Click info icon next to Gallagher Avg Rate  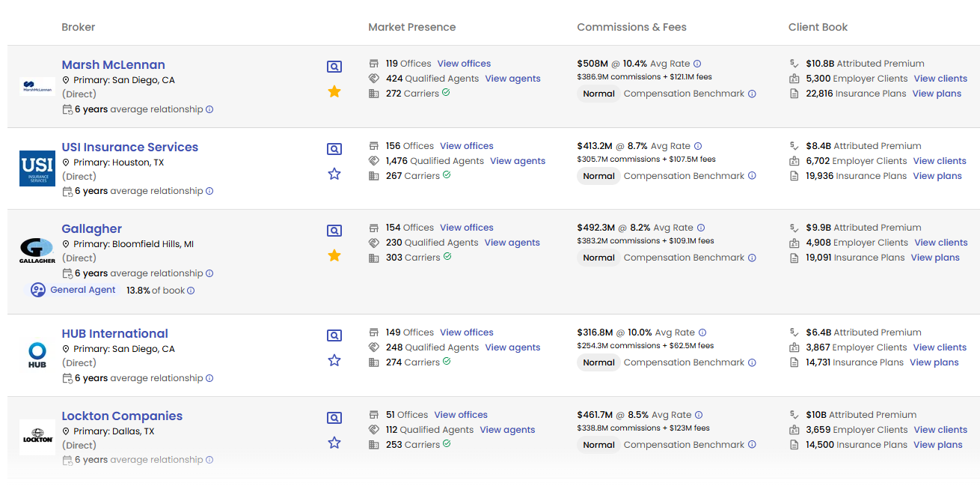pos(701,228)
